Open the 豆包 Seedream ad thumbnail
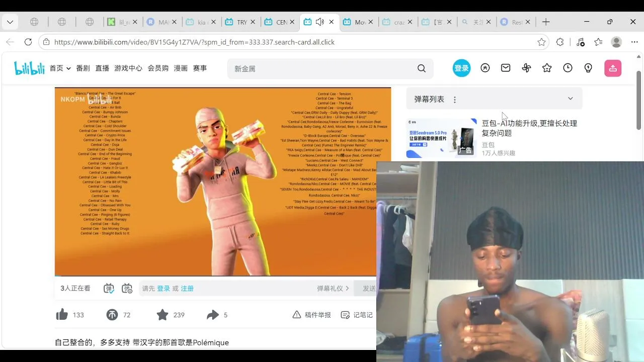Viewport: 644px width, 362px height. point(441,138)
